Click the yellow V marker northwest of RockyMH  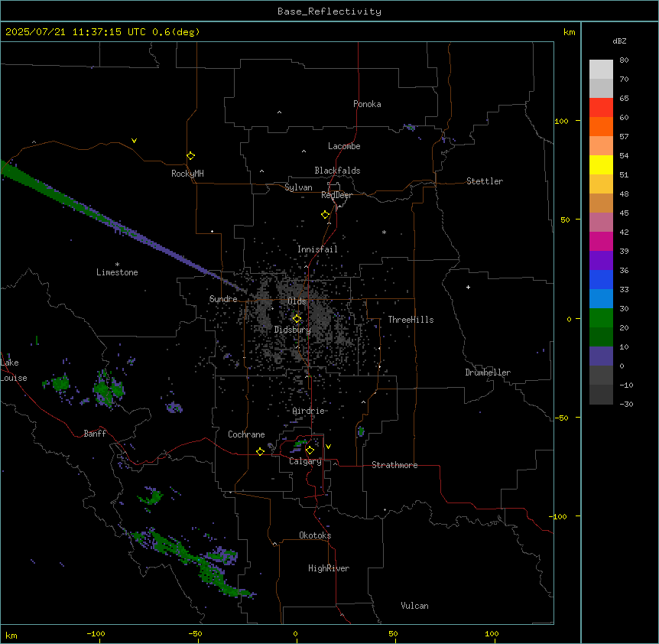134,141
